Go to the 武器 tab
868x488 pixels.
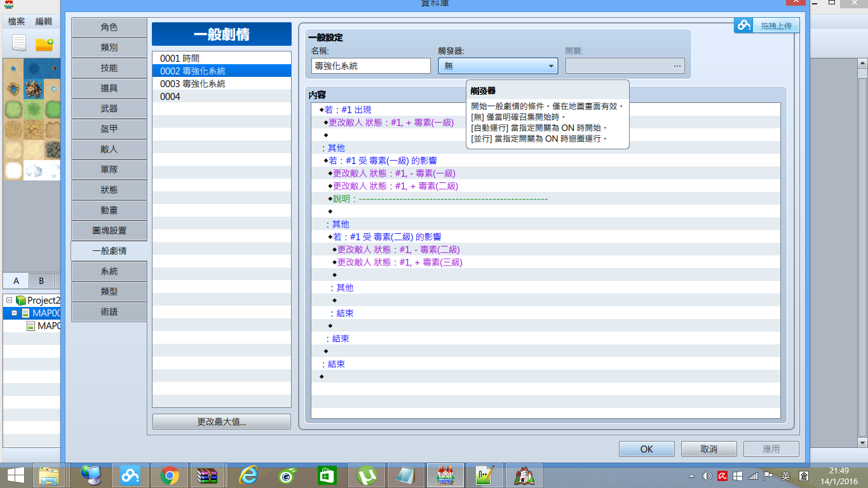coord(109,109)
